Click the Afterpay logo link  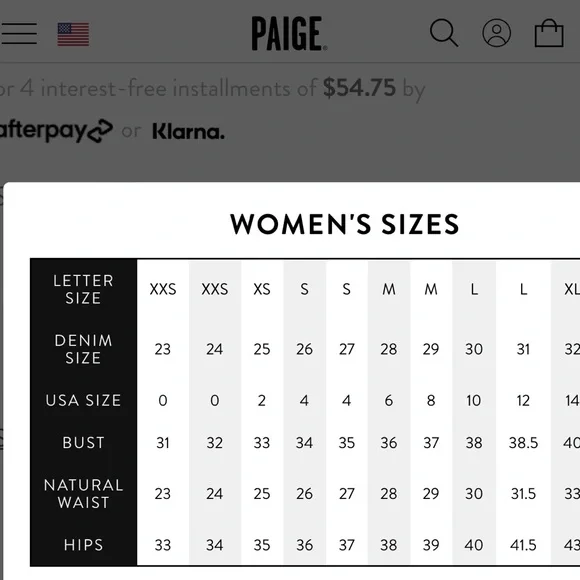coord(55,131)
